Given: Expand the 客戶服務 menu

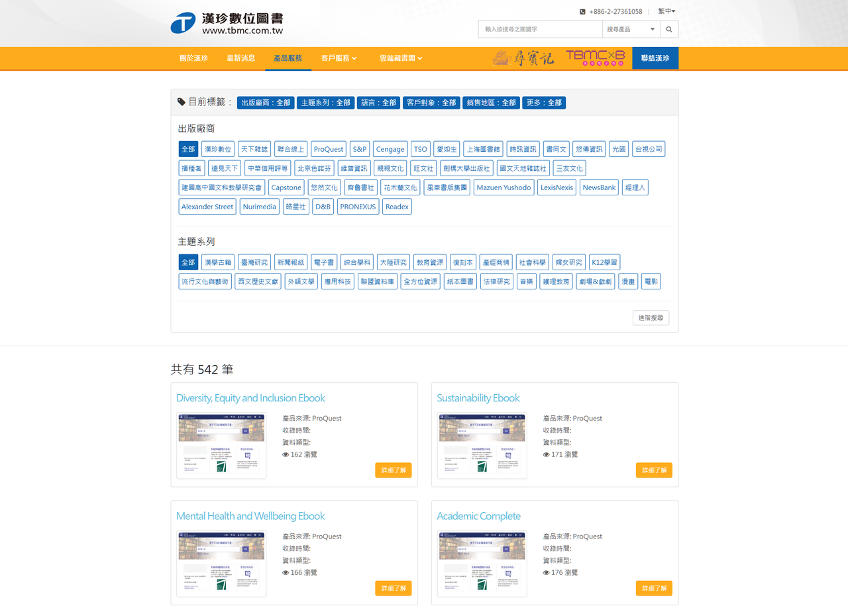Looking at the screenshot, I should [339, 58].
